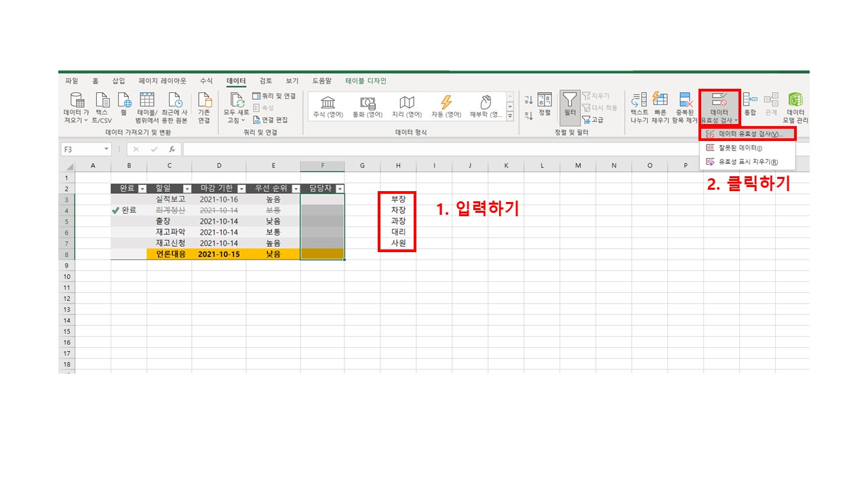Screen dimensions: 868x488
Task: Select the 지리 (영어) data type
Action: (407, 106)
